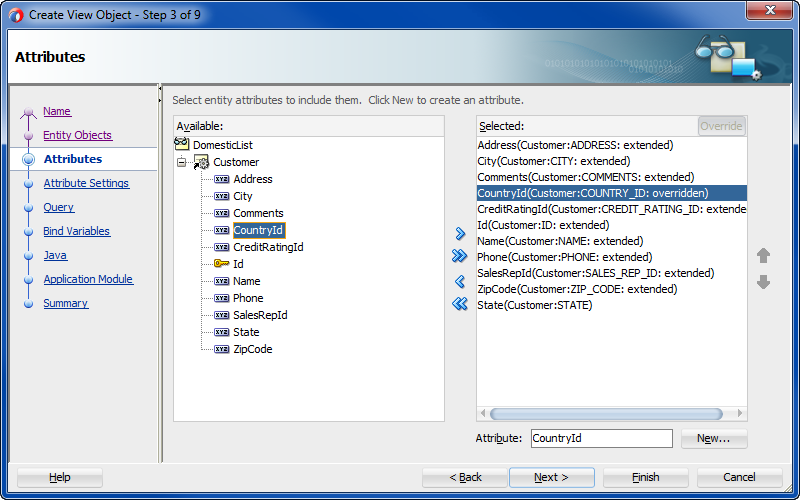Select City in Available tree

pos(243,196)
